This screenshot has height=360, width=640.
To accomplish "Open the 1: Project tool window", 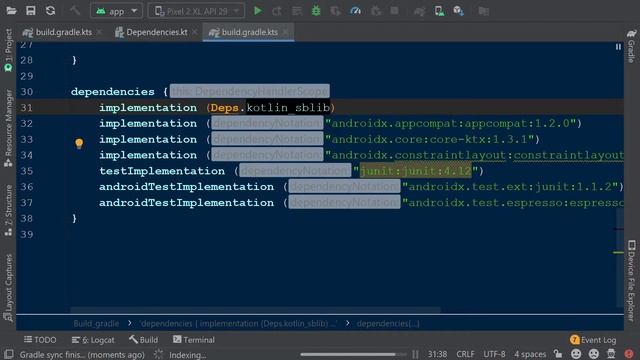I will pos(8,50).
